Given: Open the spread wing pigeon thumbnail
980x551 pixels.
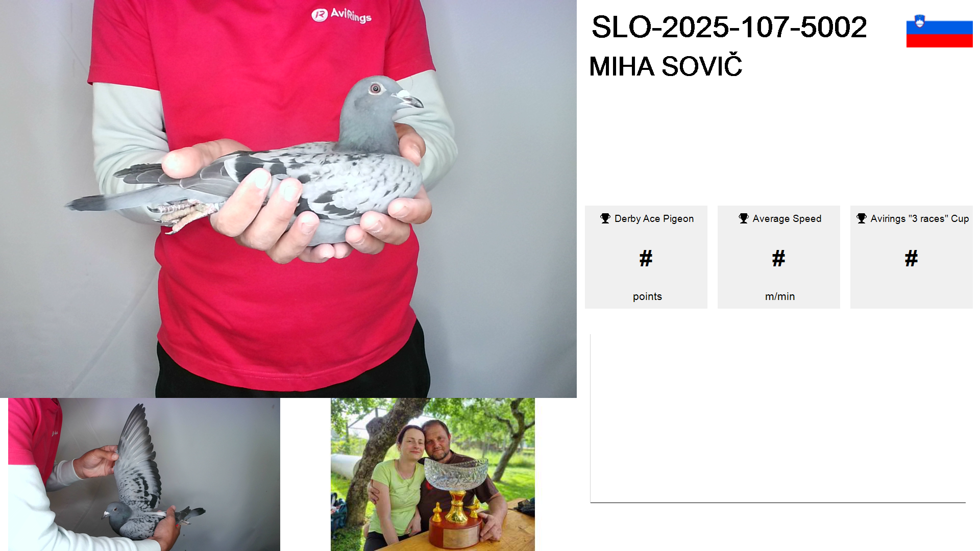Looking at the screenshot, I should 144,474.
